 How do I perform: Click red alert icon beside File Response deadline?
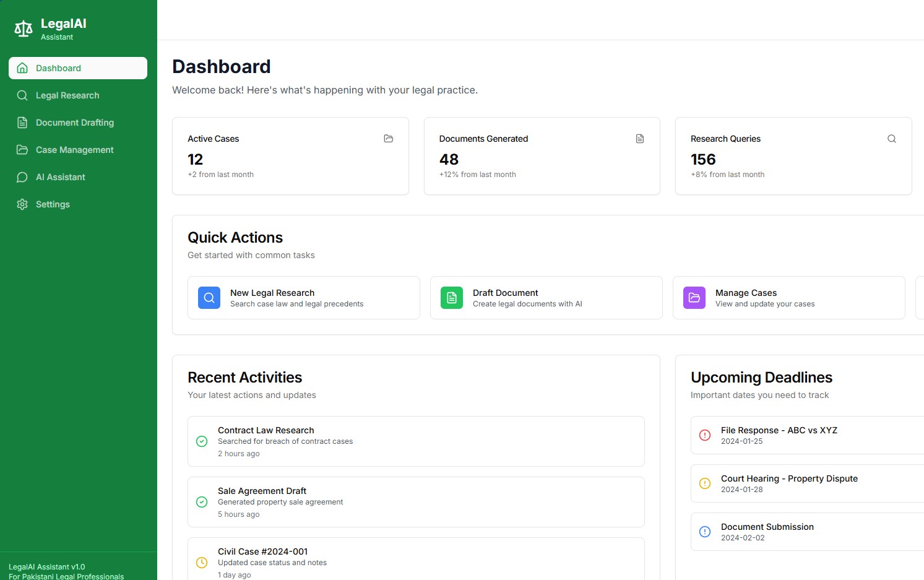[705, 435]
